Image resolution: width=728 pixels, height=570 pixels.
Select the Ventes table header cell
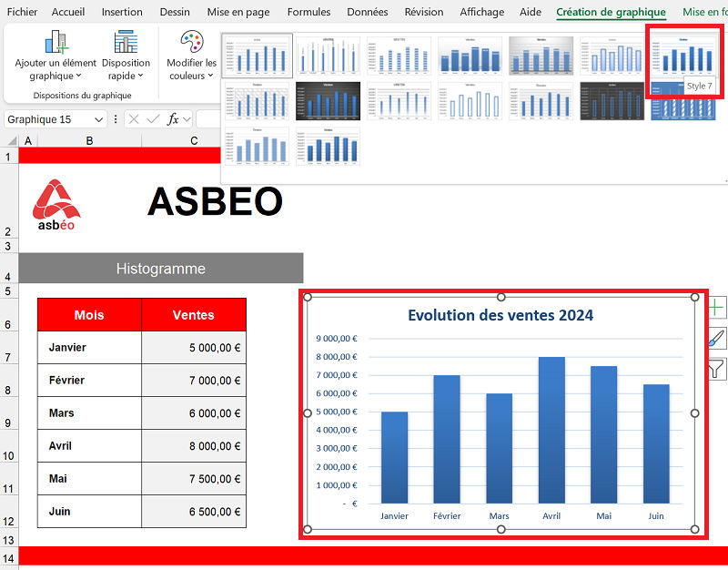pos(194,315)
